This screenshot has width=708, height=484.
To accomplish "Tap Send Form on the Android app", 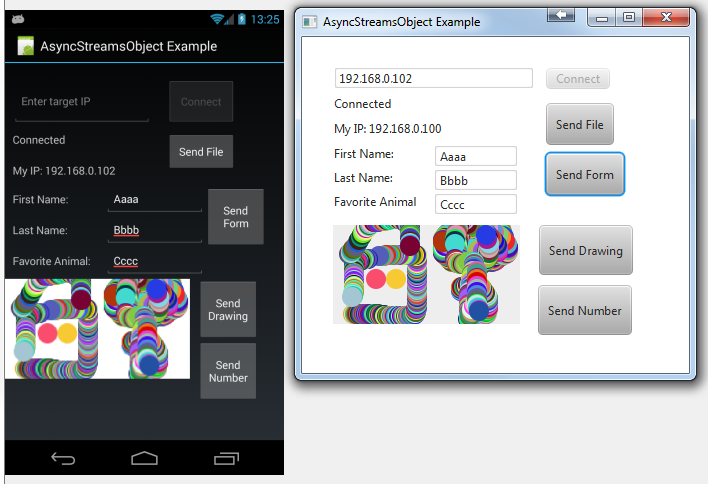I will 236,217.
